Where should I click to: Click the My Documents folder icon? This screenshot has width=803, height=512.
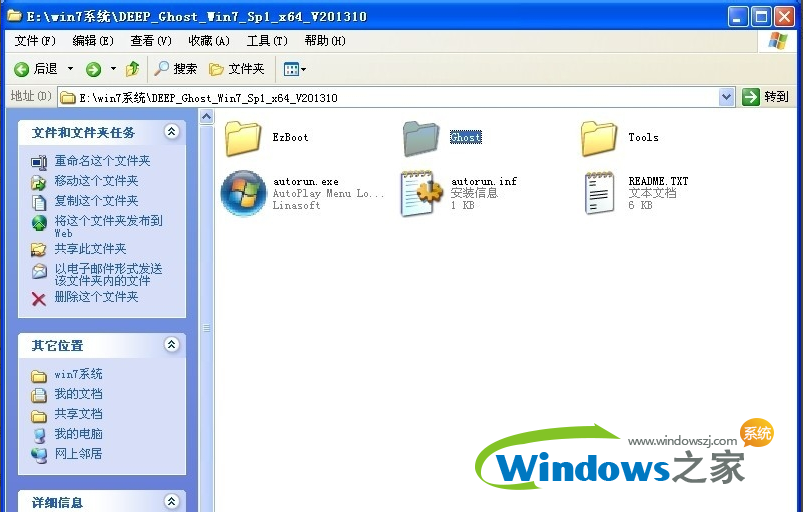click(x=39, y=395)
